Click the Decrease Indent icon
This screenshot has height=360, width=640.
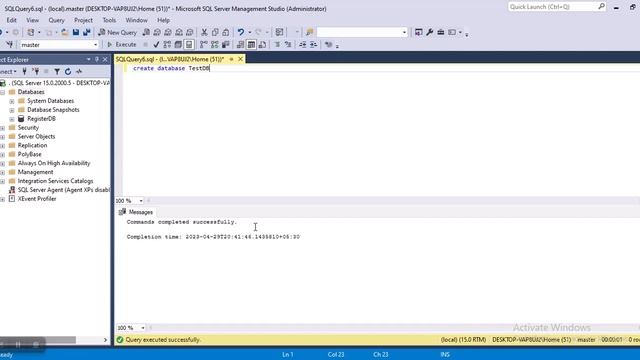[x=302, y=44]
